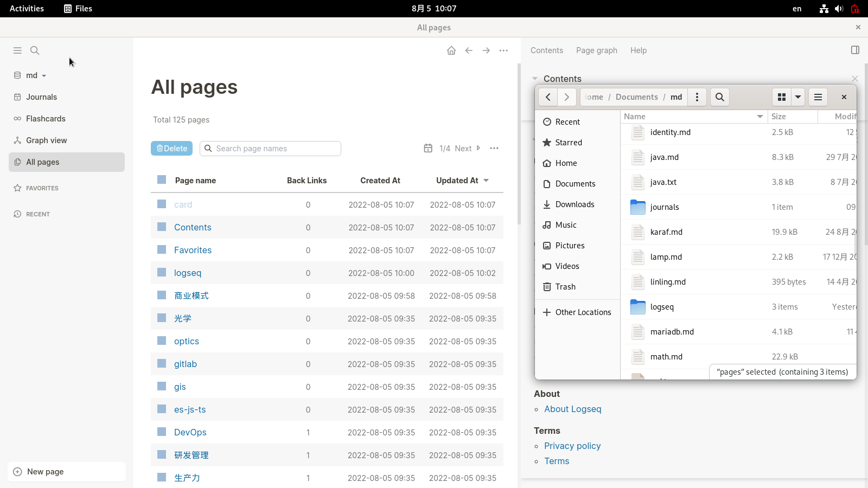
Task: Switch to the Page graph tab
Action: (596, 50)
